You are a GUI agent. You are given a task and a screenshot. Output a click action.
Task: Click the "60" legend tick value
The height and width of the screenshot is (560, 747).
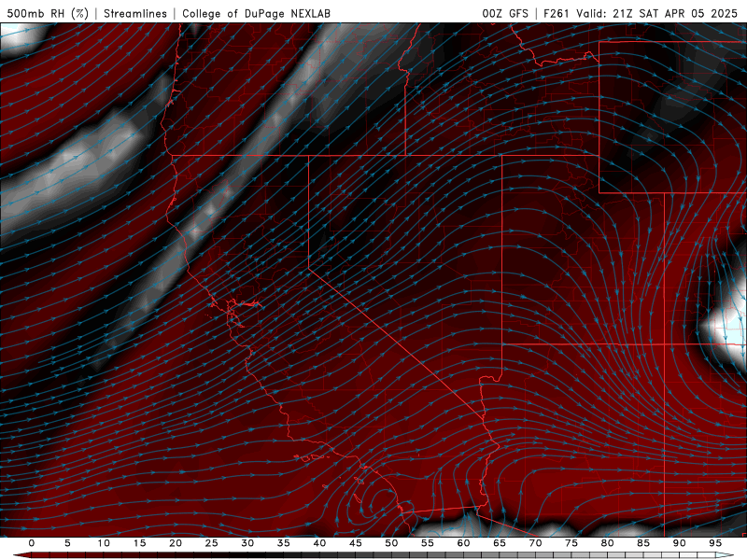463,543
